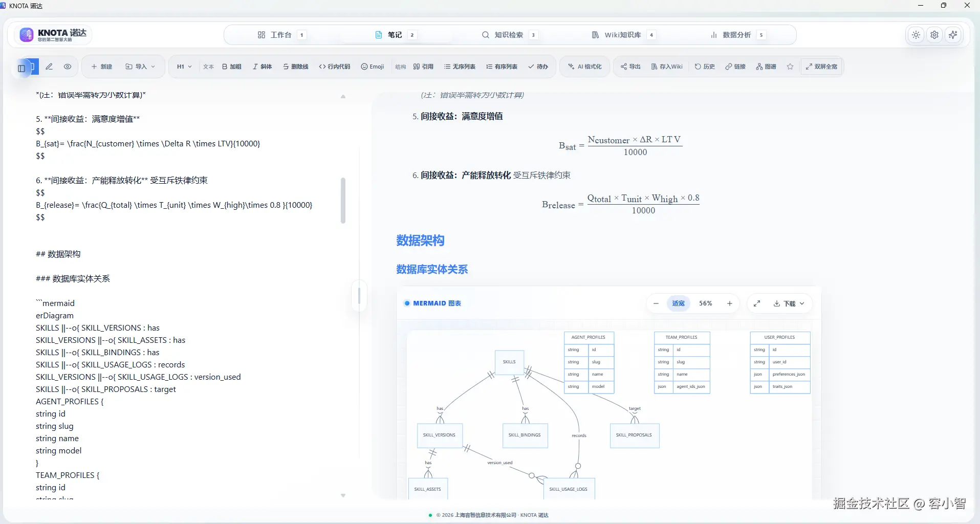Create a new note with 新建
The height and width of the screenshot is (524, 980).
click(101, 67)
